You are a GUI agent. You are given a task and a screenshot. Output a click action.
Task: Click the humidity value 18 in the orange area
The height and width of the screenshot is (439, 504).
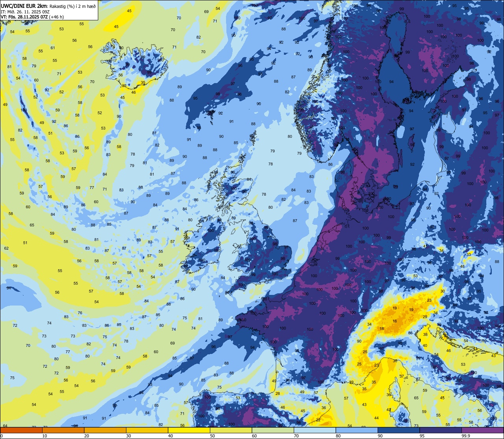pyautogui.click(x=382, y=328)
